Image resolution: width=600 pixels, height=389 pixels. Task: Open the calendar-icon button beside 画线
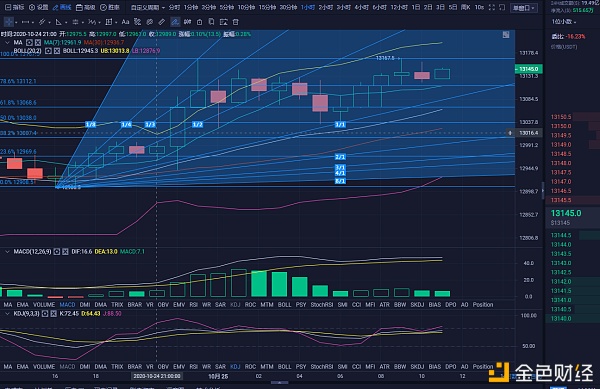tap(86, 7)
